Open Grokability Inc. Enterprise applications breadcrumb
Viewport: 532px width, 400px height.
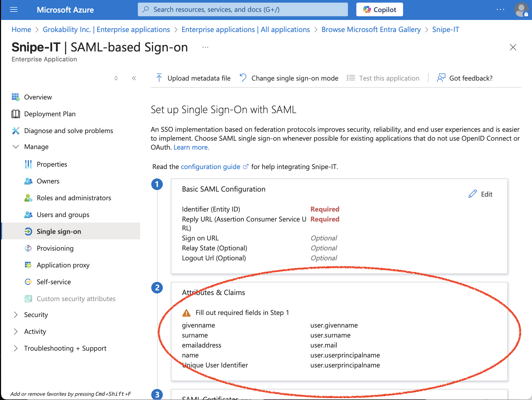pos(106,30)
